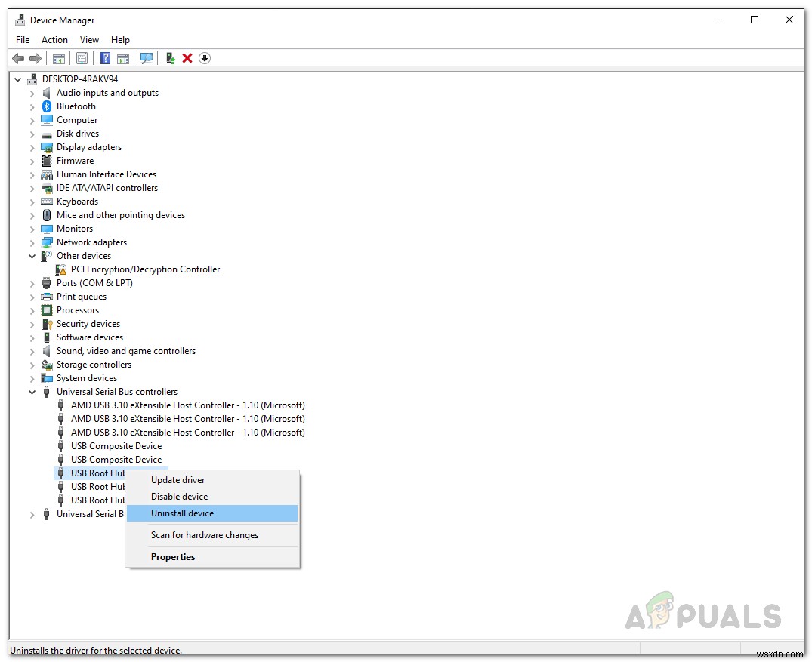
Task: Collapse the Other devices category
Action: (31, 256)
